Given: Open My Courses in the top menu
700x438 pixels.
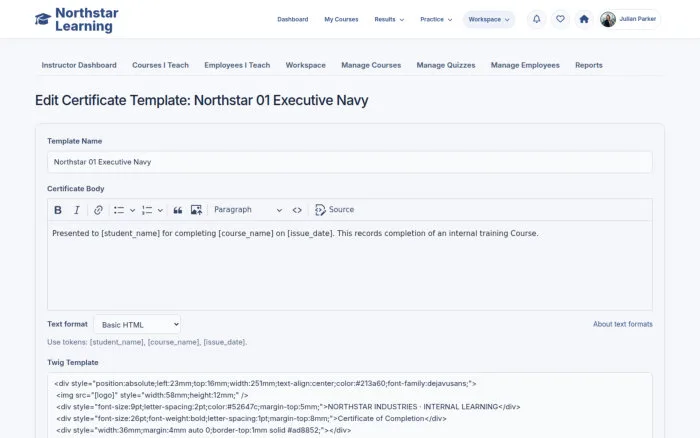Looking at the screenshot, I should point(341,19).
